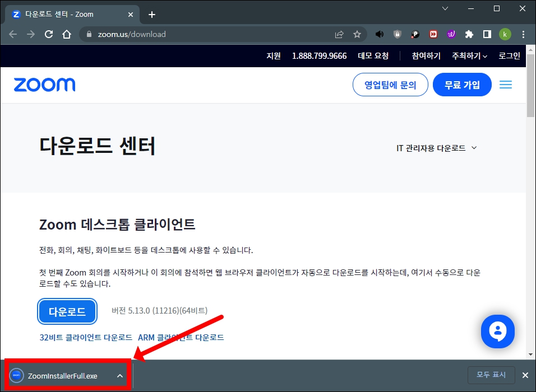Click the 다운로드 button for the desktop client
Screen dimensions: 536x392
coord(67,311)
